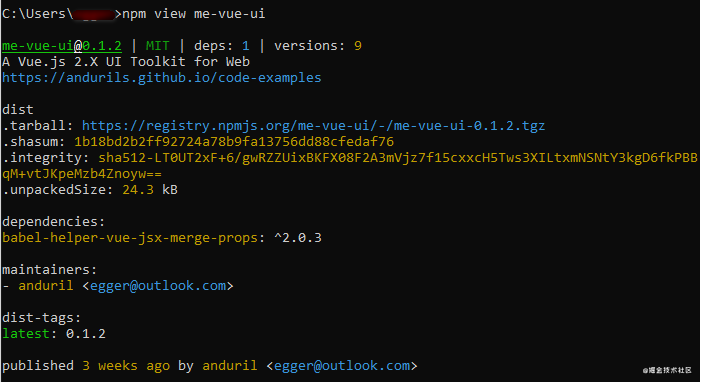Viewport: 701px width, 382px height.
Task: Click the MIT license label
Action: (x=157, y=46)
